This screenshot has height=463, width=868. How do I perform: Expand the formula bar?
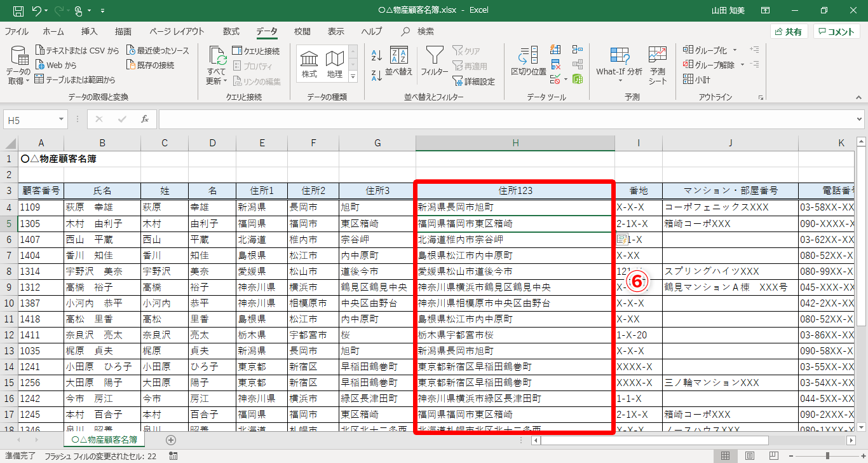860,119
